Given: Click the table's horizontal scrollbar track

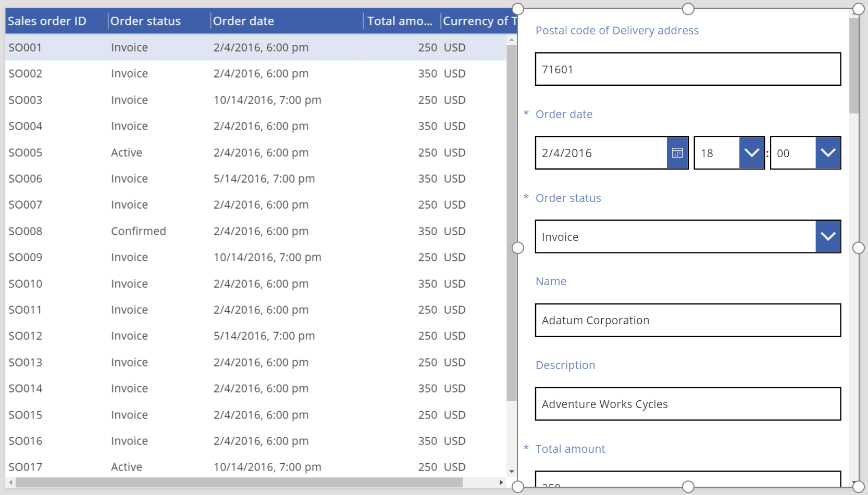Looking at the screenshot, I should click(261, 483).
